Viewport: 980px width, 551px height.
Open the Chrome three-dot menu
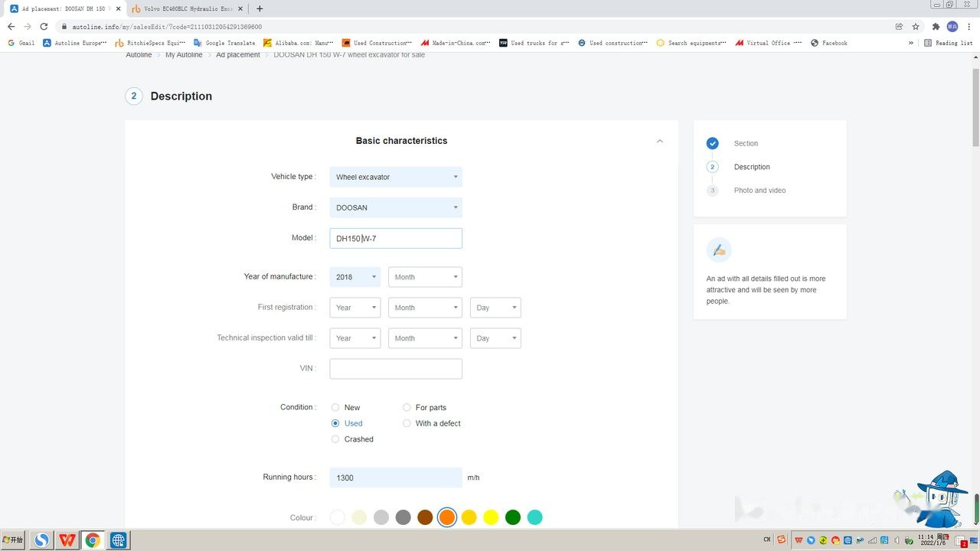tap(969, 26)
